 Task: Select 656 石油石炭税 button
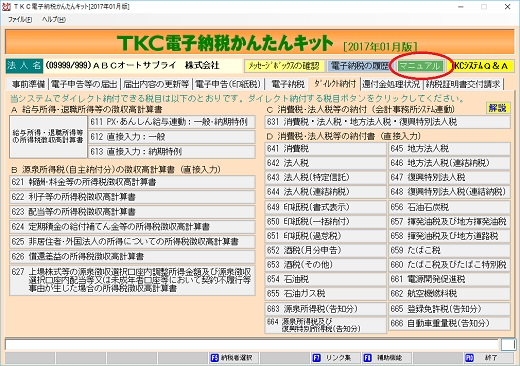coord(449,207)
